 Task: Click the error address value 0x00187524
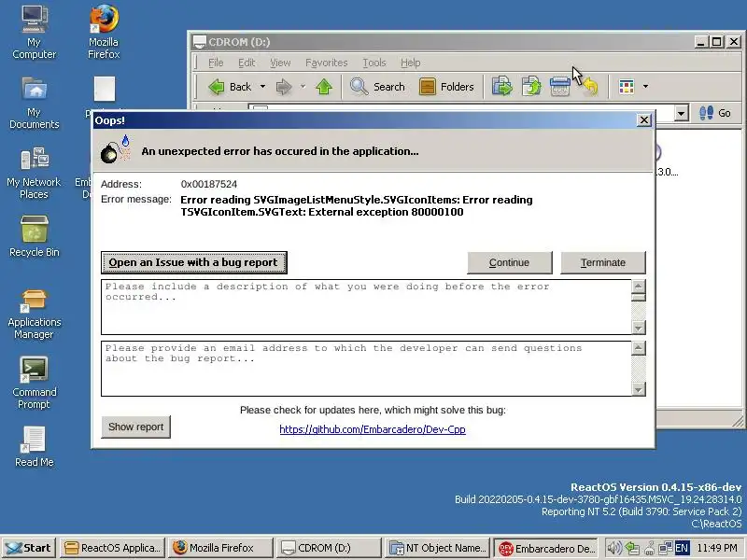tap(208, 184)
